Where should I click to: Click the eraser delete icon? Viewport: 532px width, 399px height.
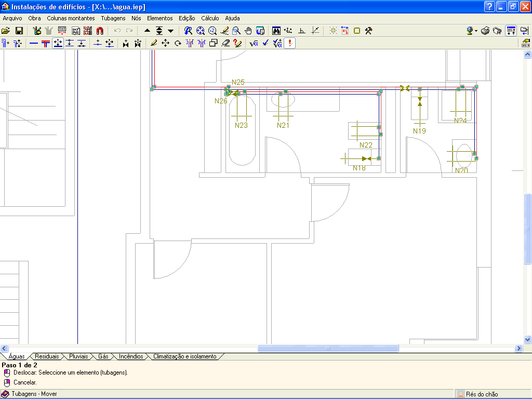point(225,44)
